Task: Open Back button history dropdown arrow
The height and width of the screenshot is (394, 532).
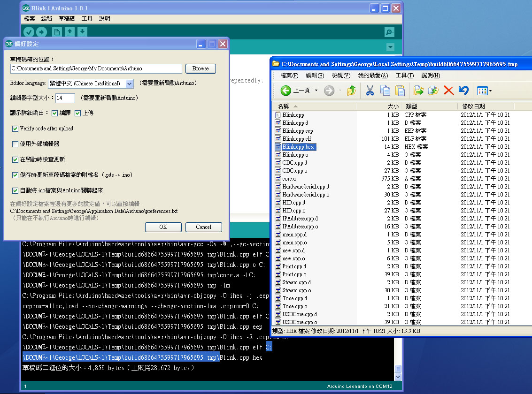Action: pyautogui.click(x=316, y=91)
